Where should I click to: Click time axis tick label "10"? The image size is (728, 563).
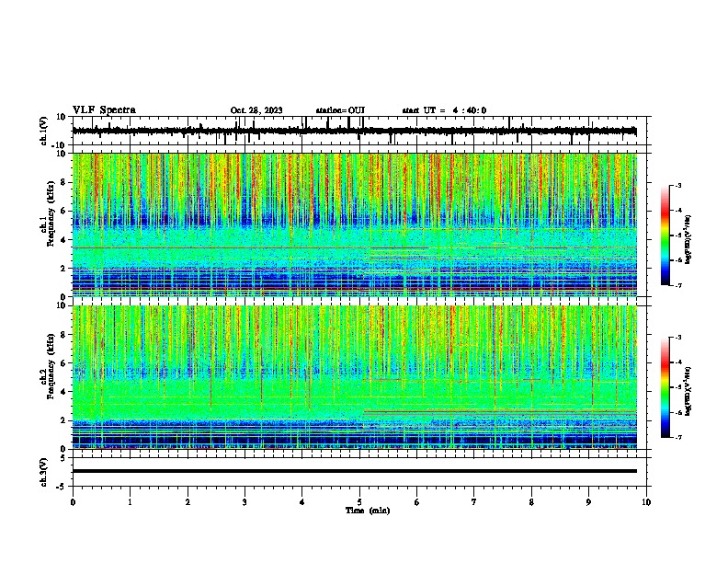[x=646, y=502]
